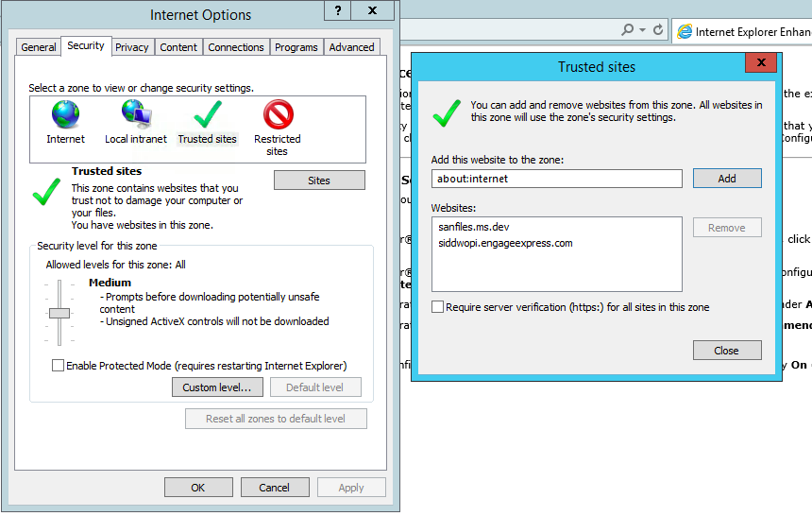Click Apply in Internet Options
Viewport: 812px width, 516px height.
coord(351,488)
